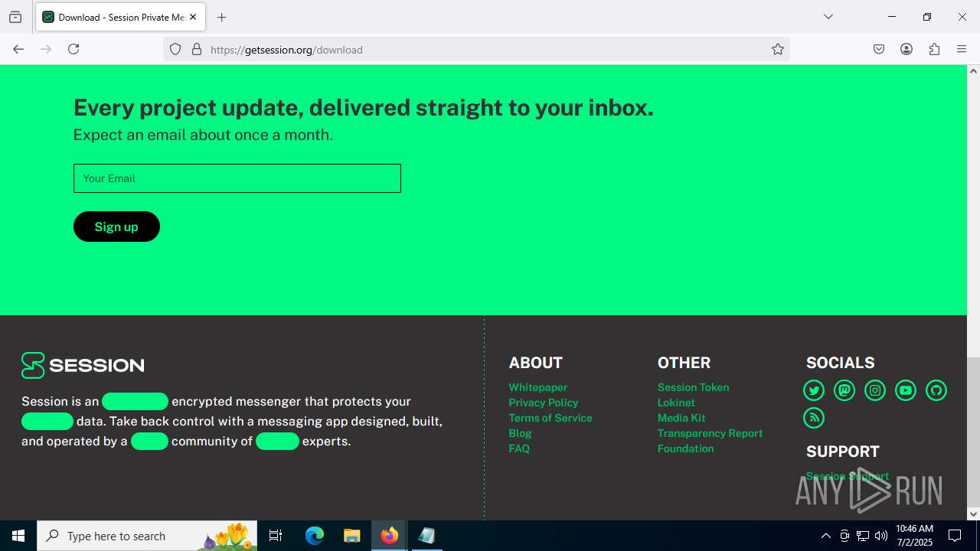Click the OTHER footer heading
Viewport: 980px width, 551px height.
684,363
